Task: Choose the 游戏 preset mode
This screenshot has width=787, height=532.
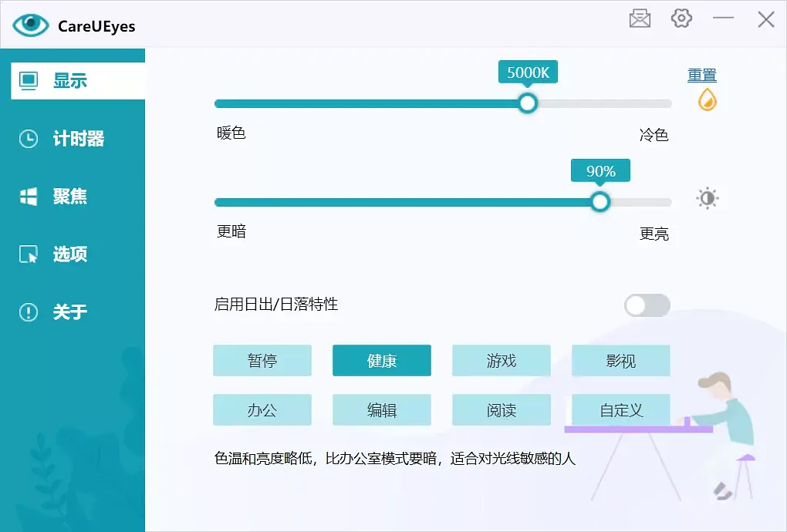Action: click(502, 361)
